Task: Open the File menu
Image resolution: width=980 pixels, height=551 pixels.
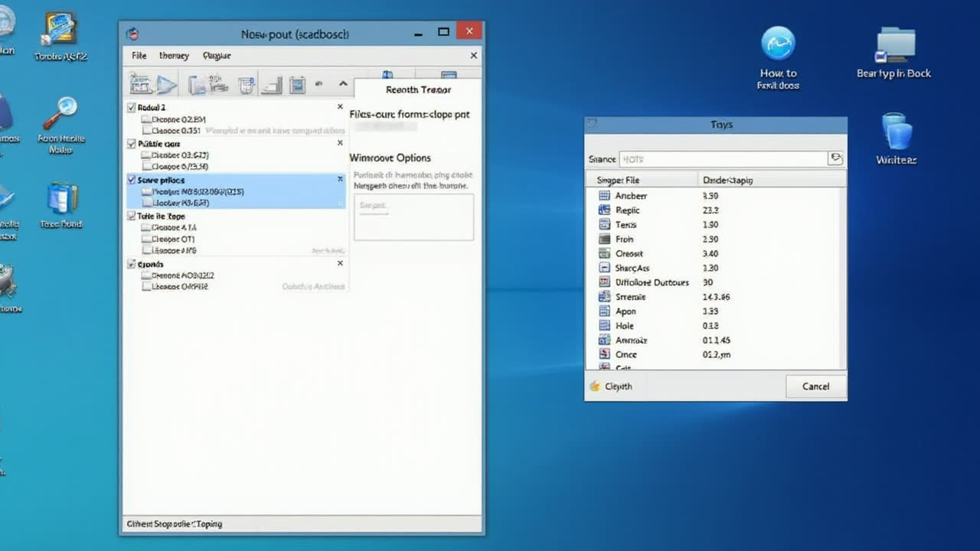Action: click(138, 55)
